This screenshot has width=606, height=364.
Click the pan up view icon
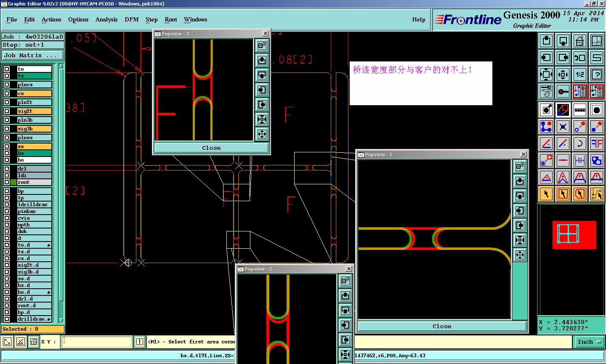click(546, 41)
